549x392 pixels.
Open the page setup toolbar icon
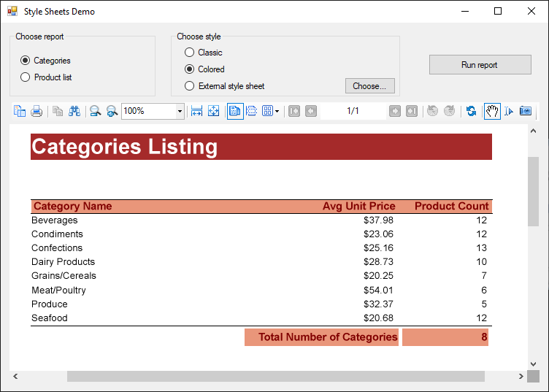click(x=20, y=111)
